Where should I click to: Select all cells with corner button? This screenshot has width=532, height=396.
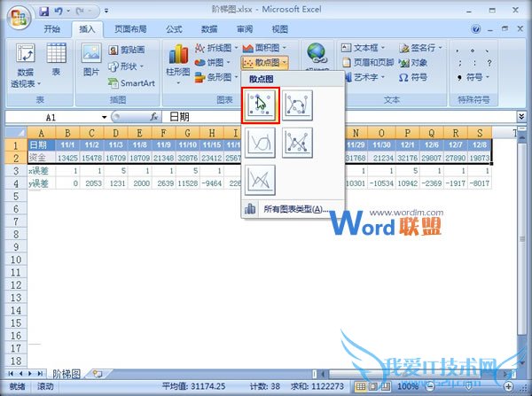tap(16, 133)
